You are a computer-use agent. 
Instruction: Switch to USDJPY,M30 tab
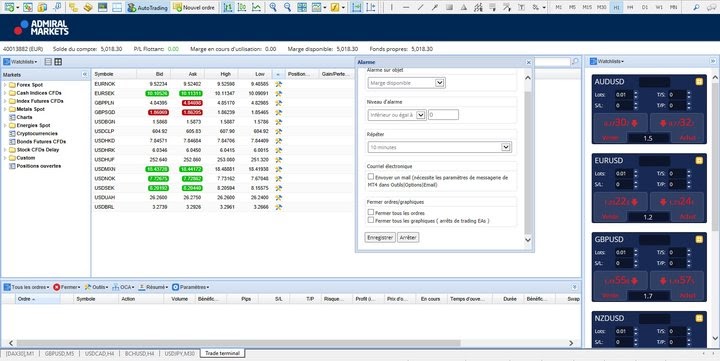[180, 354]
